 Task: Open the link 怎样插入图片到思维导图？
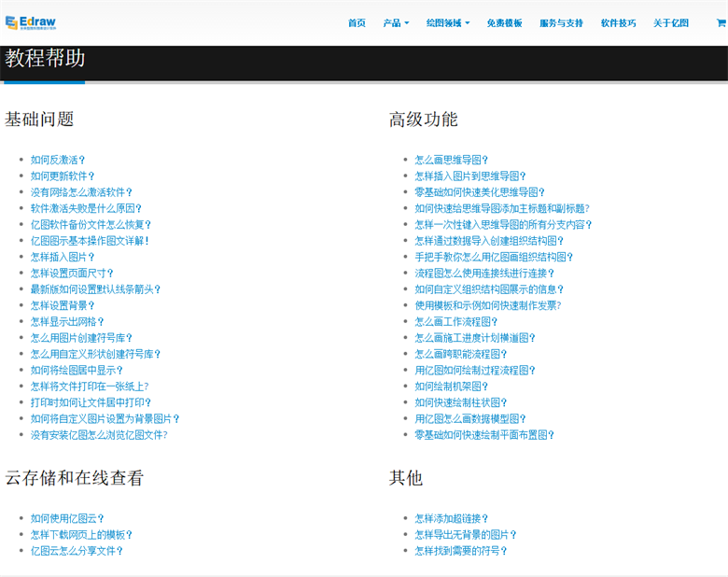click(x=470, y=176)
